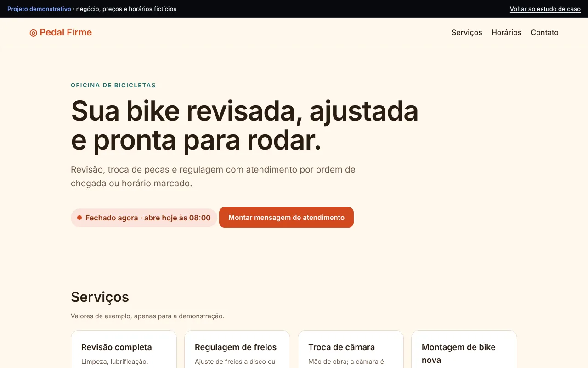Screen dimensions: 588x368
Task: Click the 'Projeto demonstrativo' banner label
Action: tap(39, 9)
